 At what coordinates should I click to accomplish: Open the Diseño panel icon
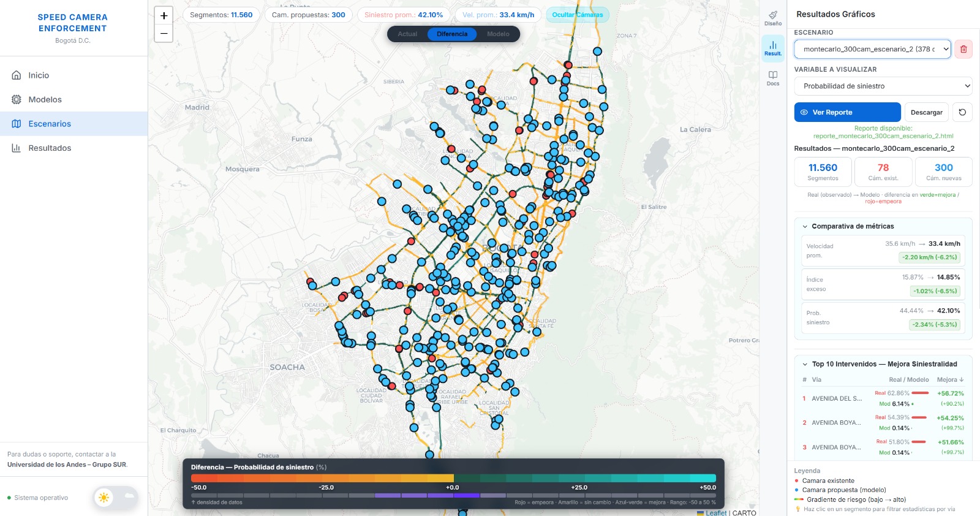click(x=773, y=18)
